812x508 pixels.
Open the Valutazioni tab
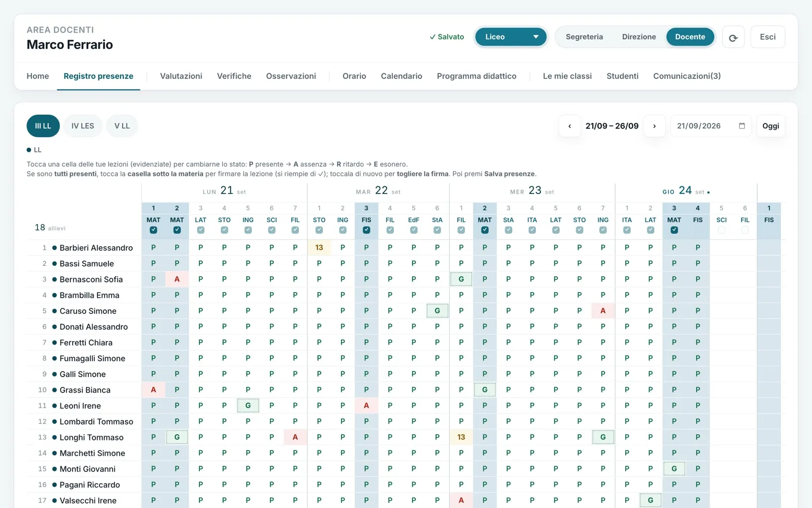[181, 76]
